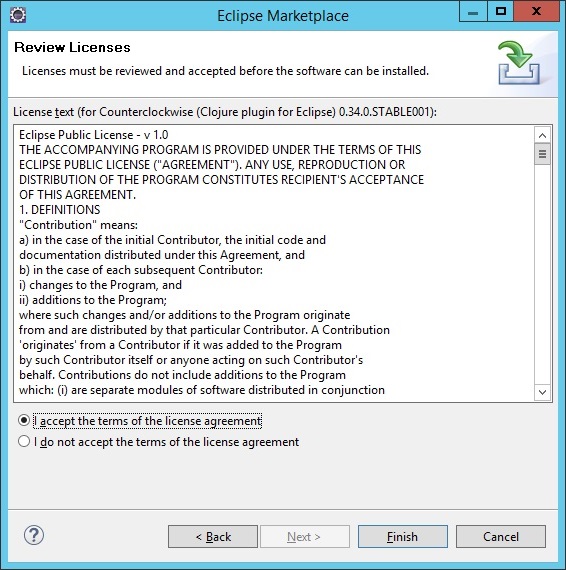Viewport: 566px width, 570px height.
Task: Select 'I do not accept the terms' option
Action: (x=24, y=441)
